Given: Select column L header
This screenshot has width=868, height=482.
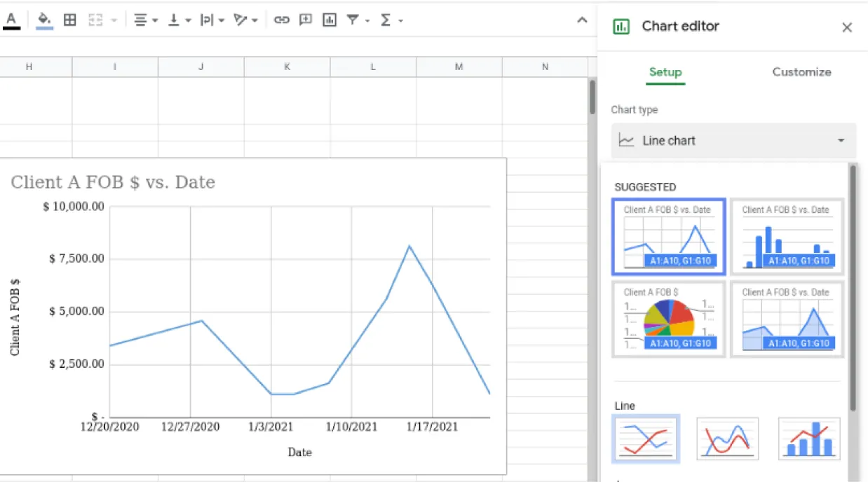Looking at the screenshot, I should (372, 67).
